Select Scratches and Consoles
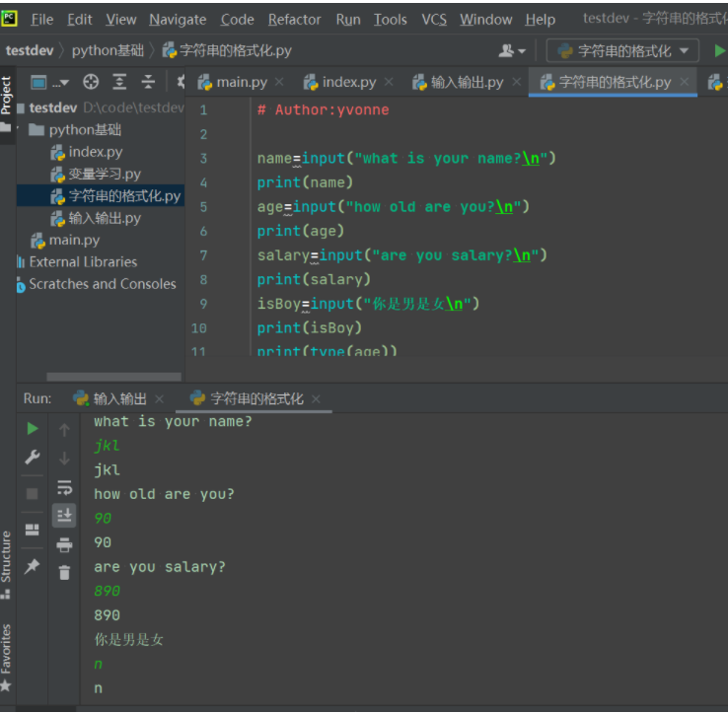 pos(103,284)
